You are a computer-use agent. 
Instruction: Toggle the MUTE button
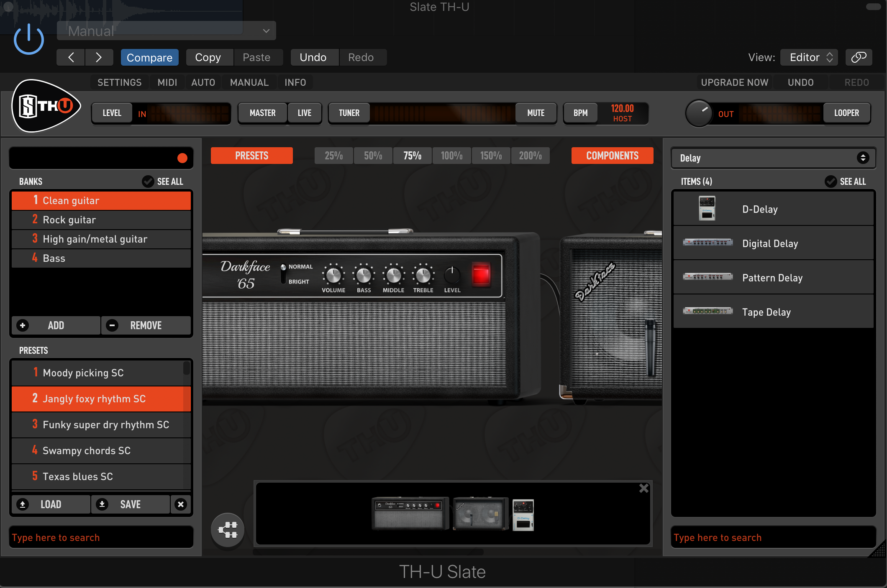[536, 113]
